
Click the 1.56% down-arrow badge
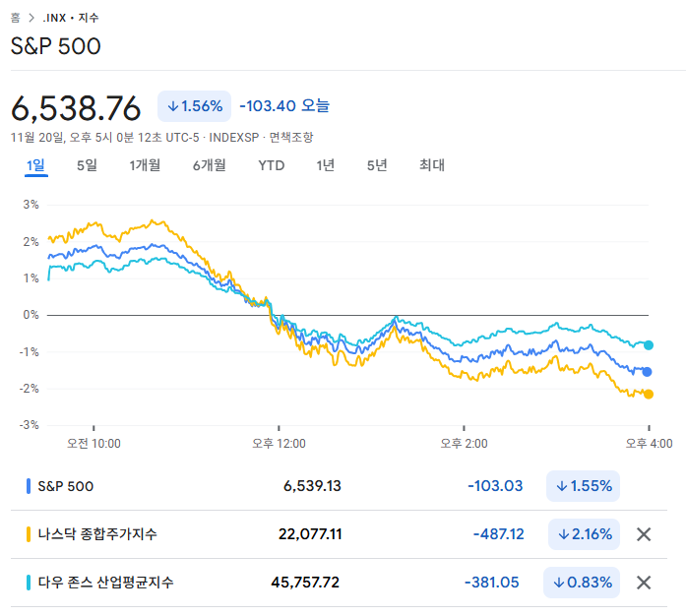pyautogui.click(x=194, y=105)
